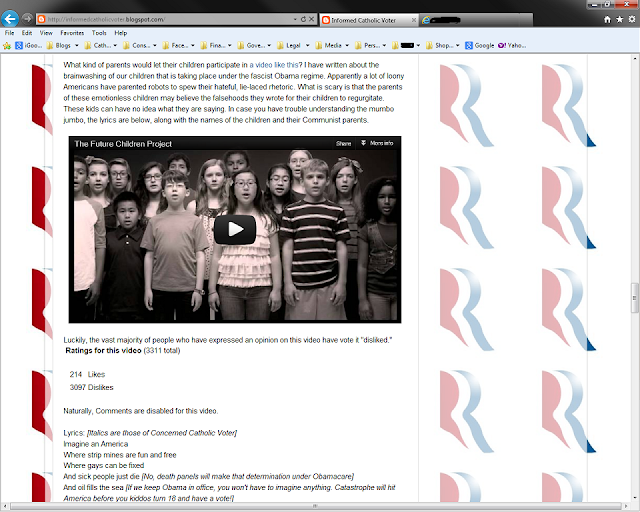Open the Cath... favorites folder
Image resolution: width=640 pixels, height=512 pixels.
tap(97, 46)
